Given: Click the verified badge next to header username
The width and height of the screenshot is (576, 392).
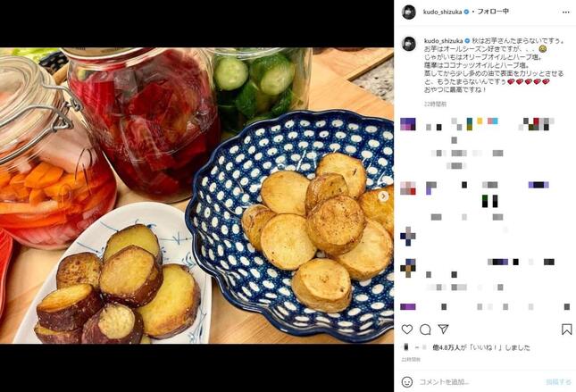Looking at the screenshot, I should point(466,13).
